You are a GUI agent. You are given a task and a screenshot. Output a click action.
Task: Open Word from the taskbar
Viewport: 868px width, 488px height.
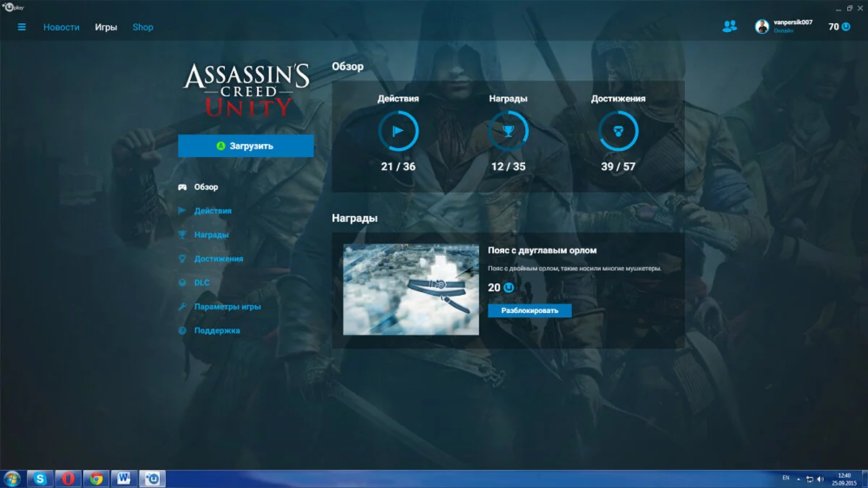(124, 479)
